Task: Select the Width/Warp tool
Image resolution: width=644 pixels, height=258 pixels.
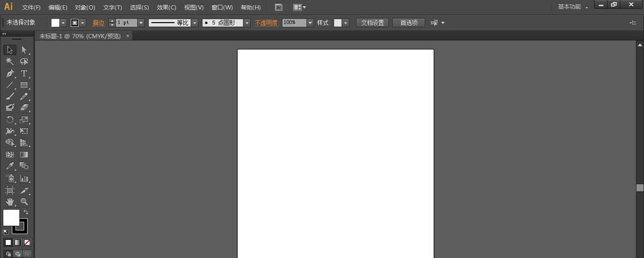Action: pos(10,131)
